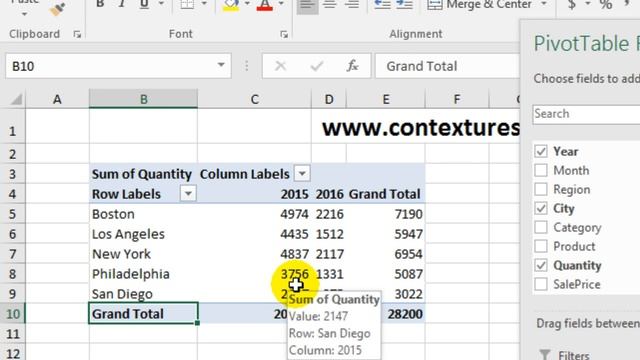Select row 5 header
This screenshot has width=640, height=360.
12,214
